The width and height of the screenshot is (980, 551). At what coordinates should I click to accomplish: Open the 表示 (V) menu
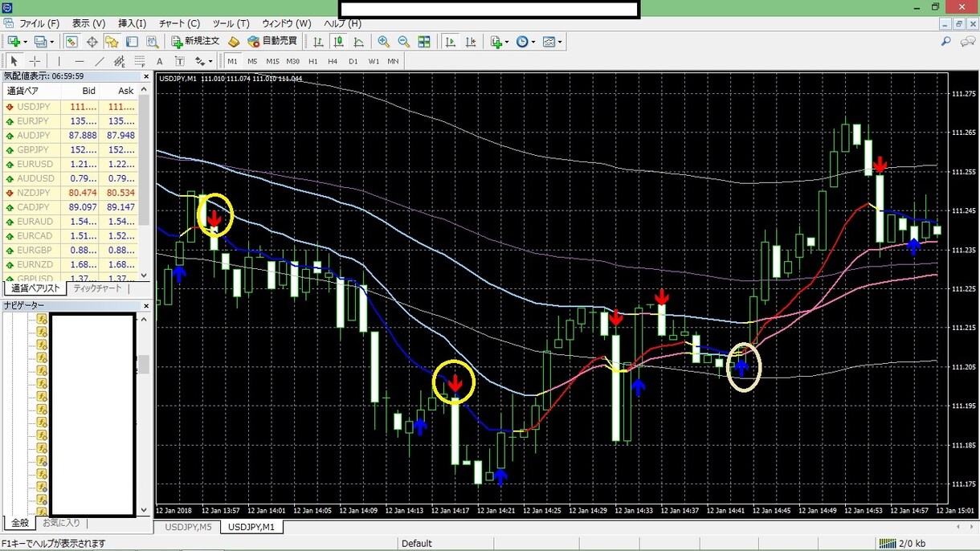pos(88,23)
